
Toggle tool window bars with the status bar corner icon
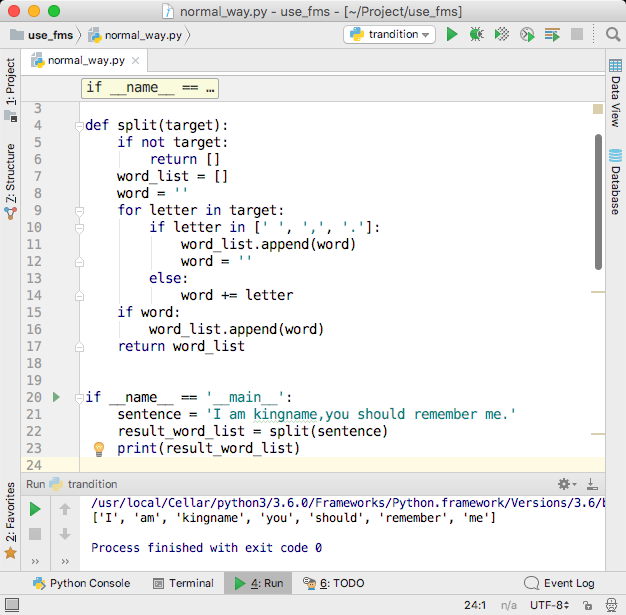[12, 605]
